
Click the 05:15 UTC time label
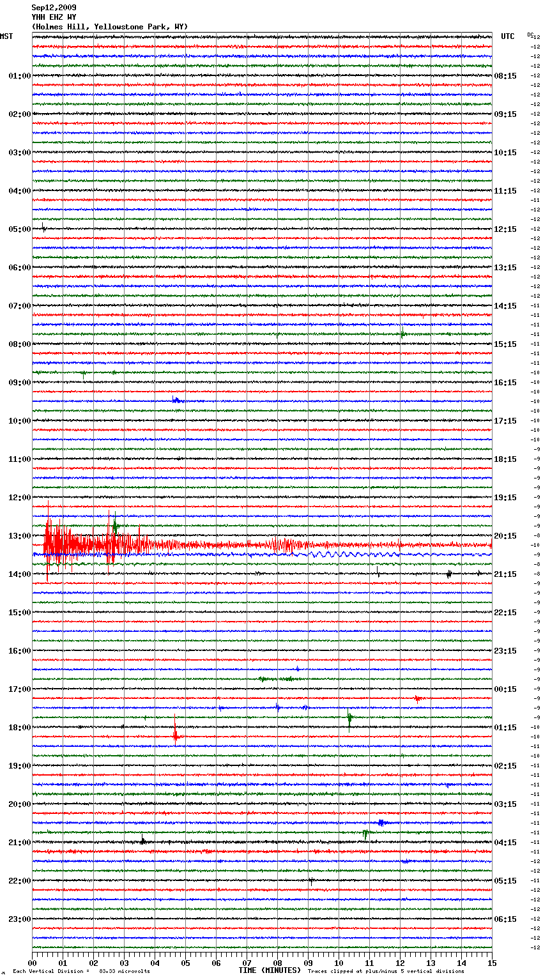505,881
